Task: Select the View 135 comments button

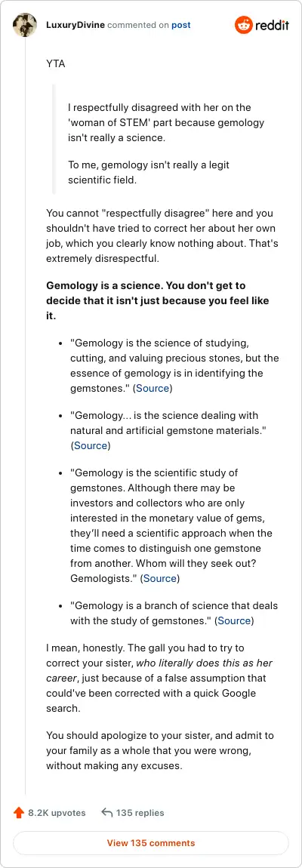Action: click(151, 843)
